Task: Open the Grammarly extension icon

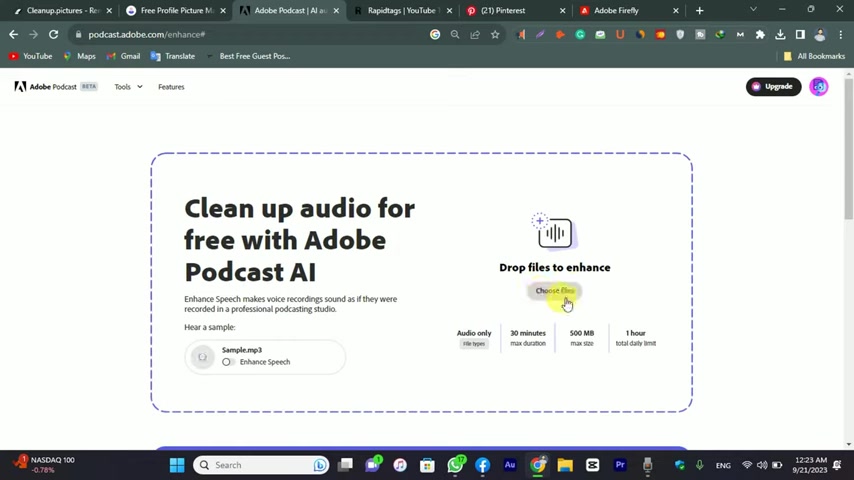Action: tap(580, 34)
